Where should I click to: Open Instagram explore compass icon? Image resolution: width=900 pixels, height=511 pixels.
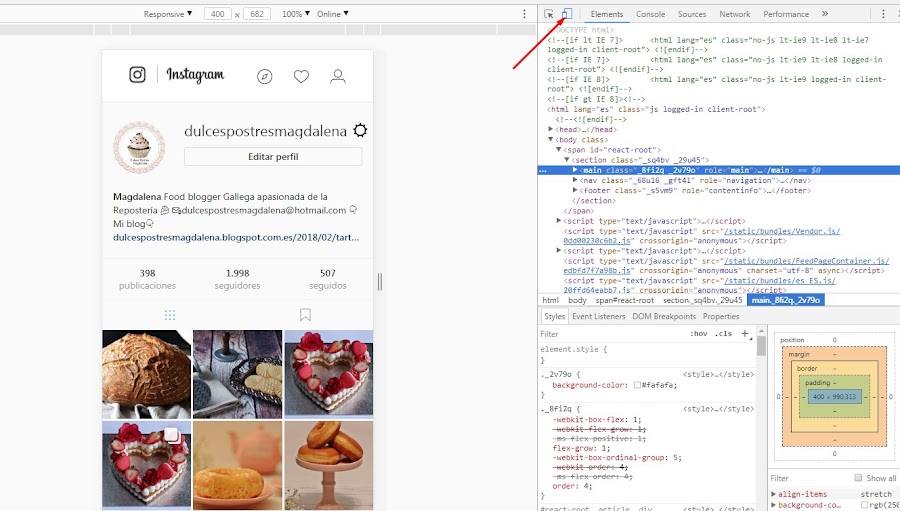click(265, 76)
